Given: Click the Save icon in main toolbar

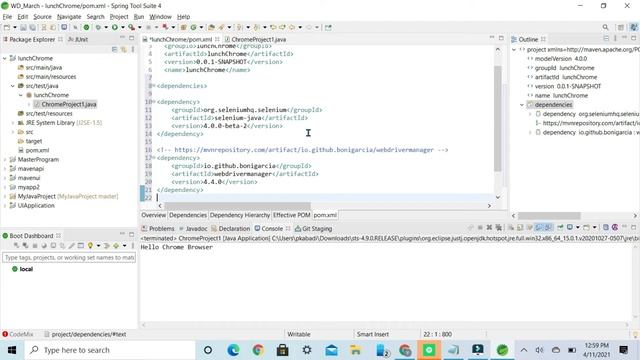Looking at the screenshot, I should tap(23, 27).
